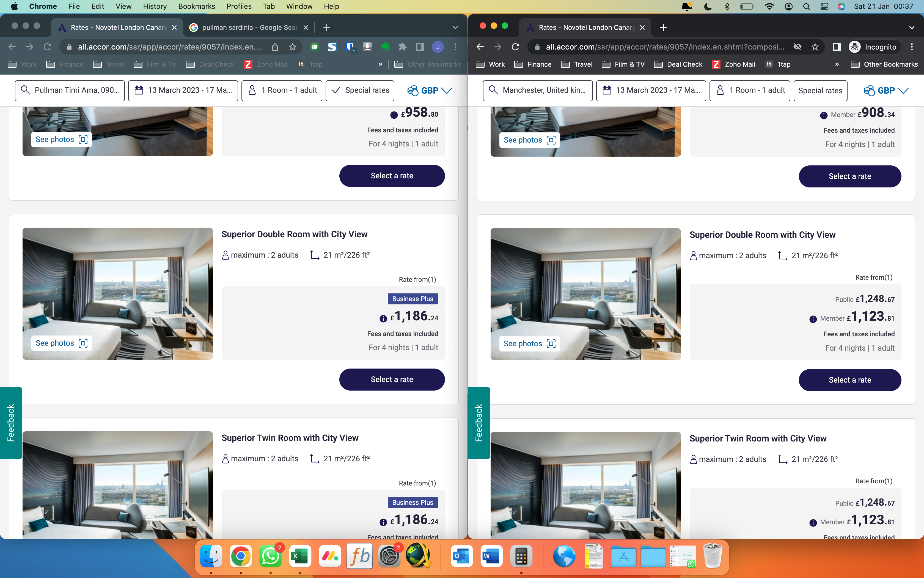Select a rate for £958.80 room
This screenshot has width=924, height=578.
pos(392,176)
